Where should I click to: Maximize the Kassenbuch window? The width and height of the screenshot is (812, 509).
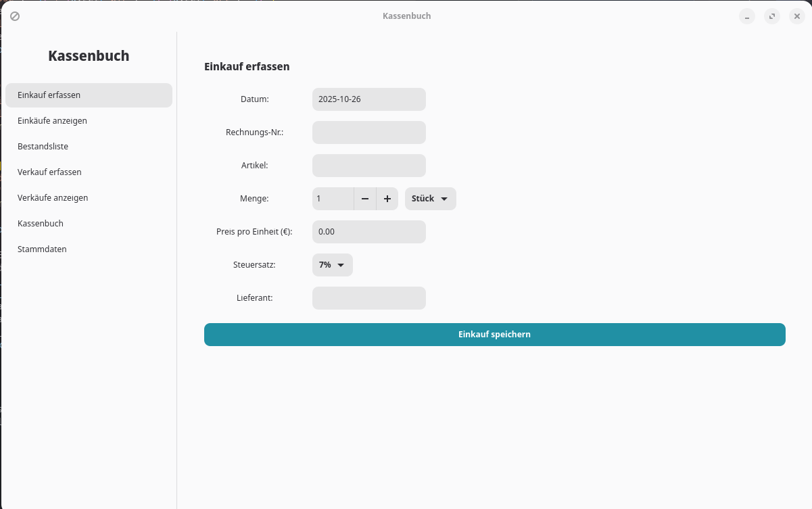pos(771,16)
